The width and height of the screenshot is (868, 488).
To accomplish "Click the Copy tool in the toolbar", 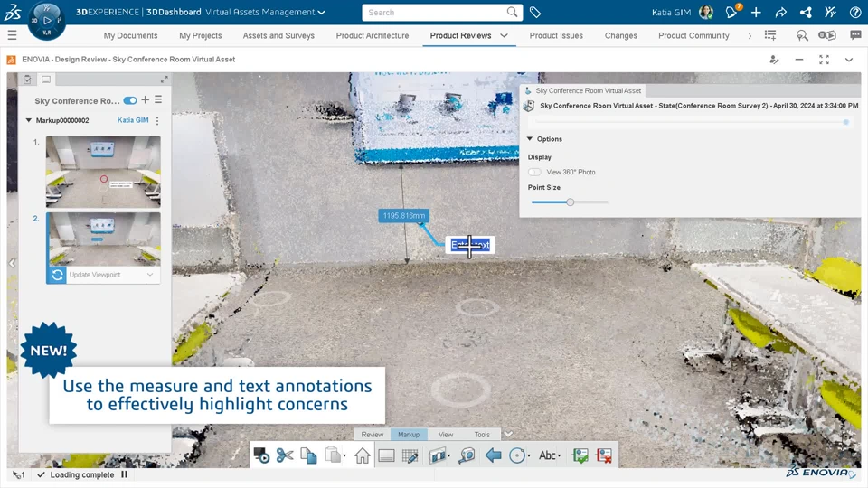I will point(308,455).
